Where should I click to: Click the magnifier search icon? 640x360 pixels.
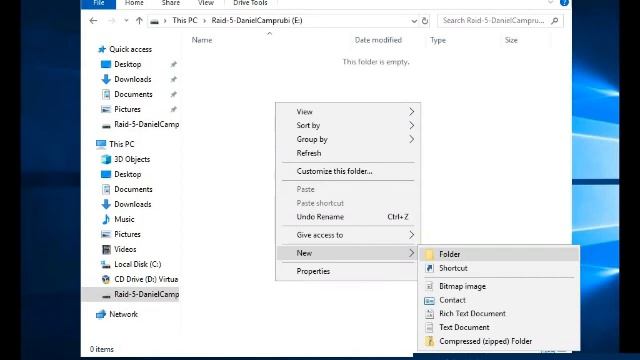[554, 20]
